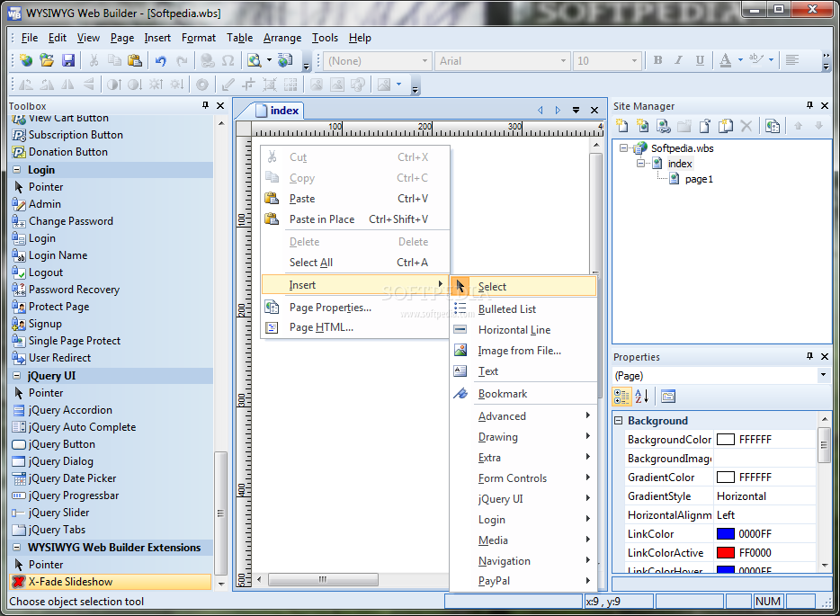Click the canvas horizontal scrollbar thumb
840x616 pixels.
click(x=323, y=579)
